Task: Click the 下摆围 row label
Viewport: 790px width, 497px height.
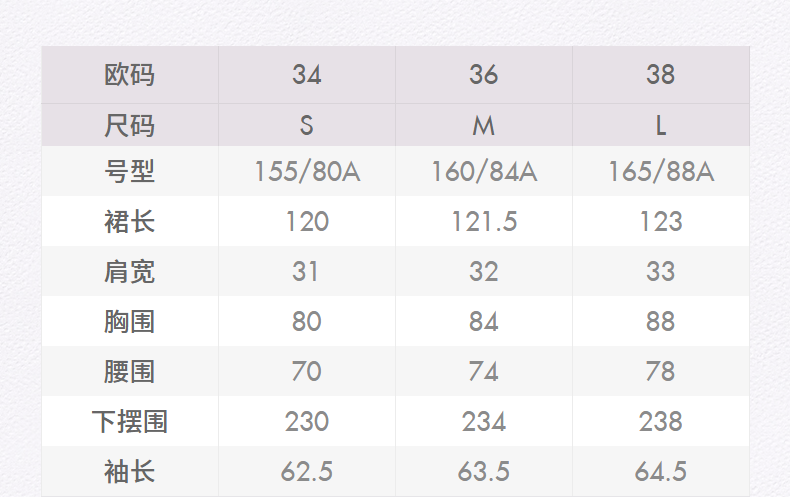Action: tap(129, 421)
